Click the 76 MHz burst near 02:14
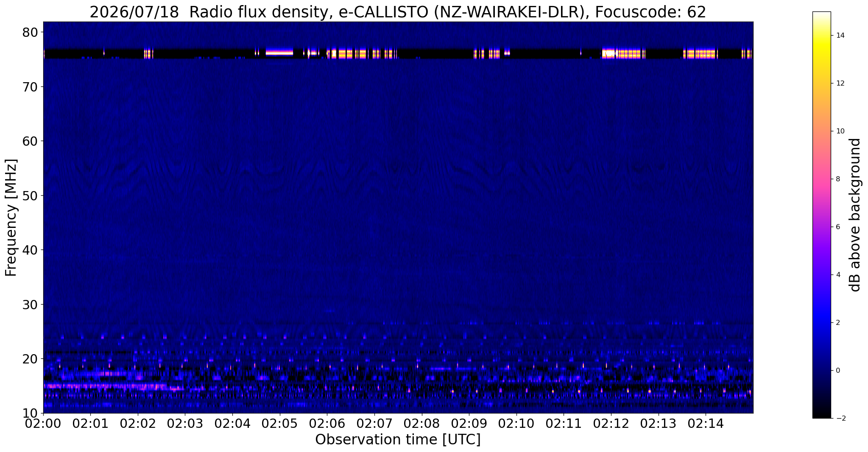Viewport: 868px width, 452px height. (700, 54)
